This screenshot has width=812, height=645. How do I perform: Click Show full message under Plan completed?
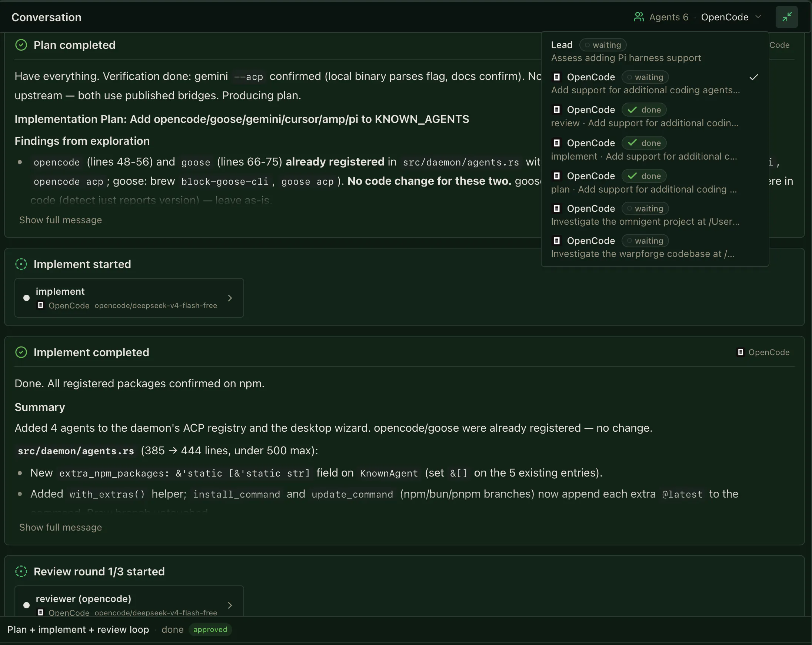point(61,220)
